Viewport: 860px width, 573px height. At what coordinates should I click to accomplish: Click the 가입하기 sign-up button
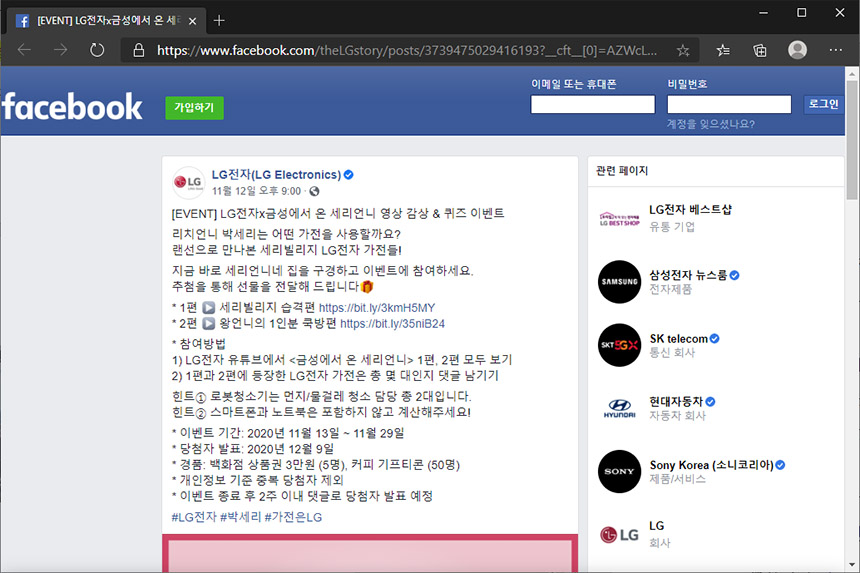click(194, 107)
